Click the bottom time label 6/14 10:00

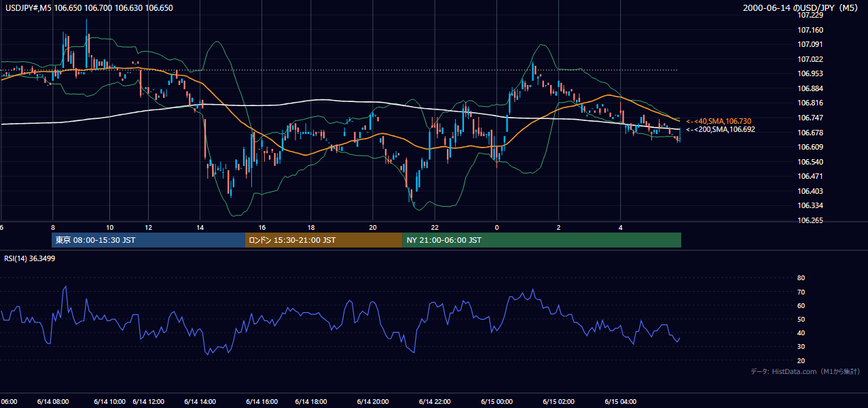click(x=110, y=402)
